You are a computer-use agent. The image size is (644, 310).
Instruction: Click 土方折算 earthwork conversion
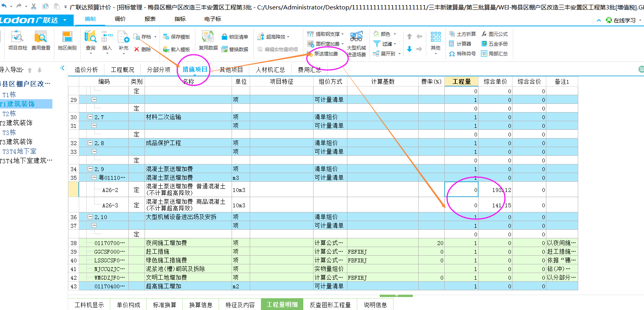[462, 34]
